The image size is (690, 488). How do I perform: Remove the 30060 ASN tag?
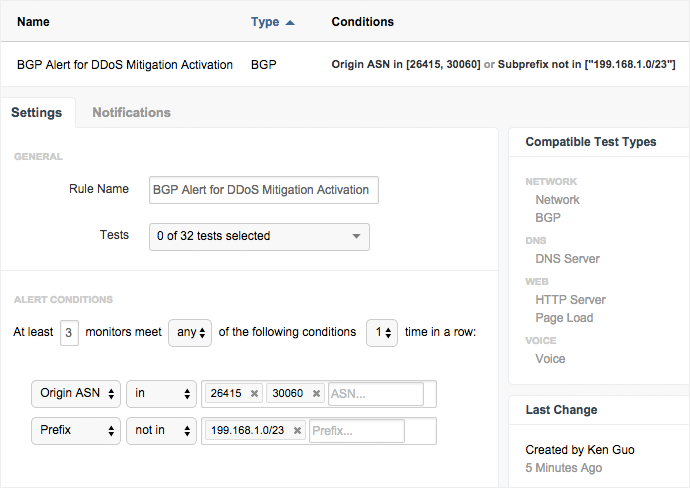[316, 394]
